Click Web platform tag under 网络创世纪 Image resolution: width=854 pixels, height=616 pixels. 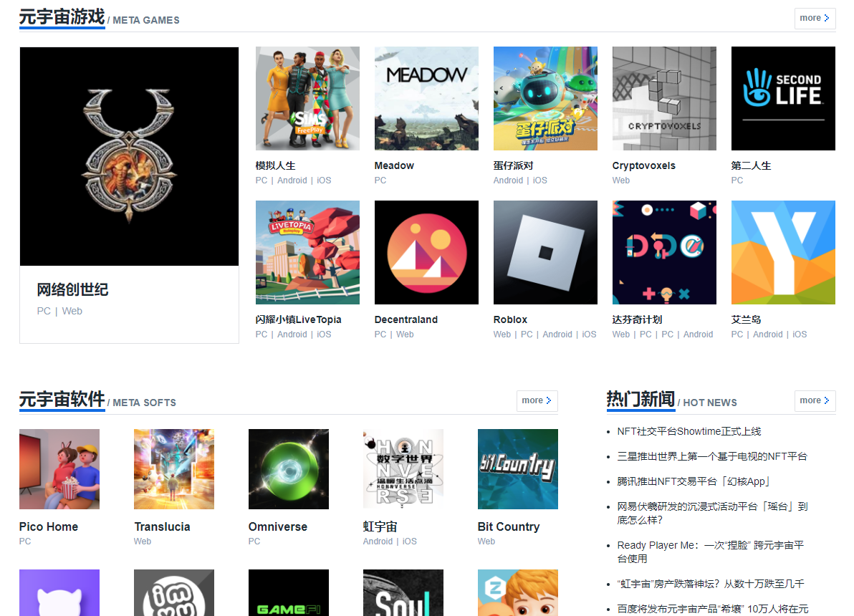pos(72,311)
